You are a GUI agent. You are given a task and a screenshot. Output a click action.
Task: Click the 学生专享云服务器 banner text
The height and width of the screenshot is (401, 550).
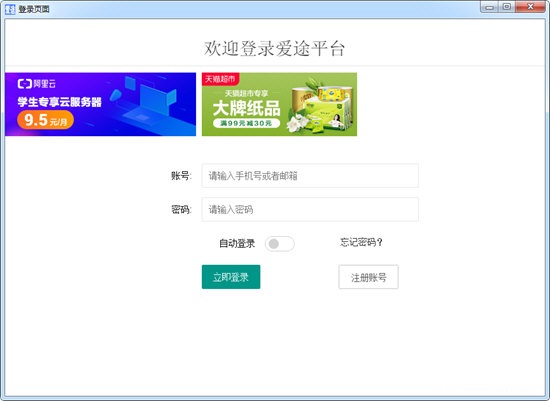pos(60,102)
